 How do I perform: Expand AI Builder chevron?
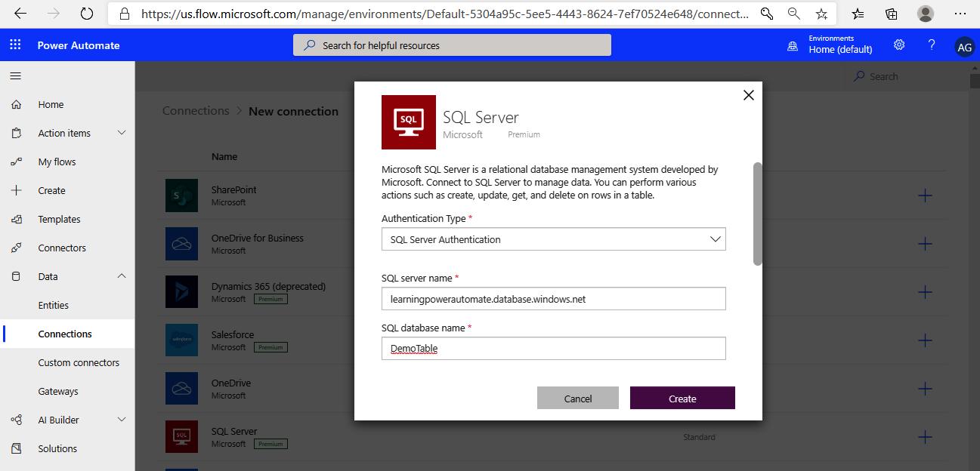pos(122,420)
